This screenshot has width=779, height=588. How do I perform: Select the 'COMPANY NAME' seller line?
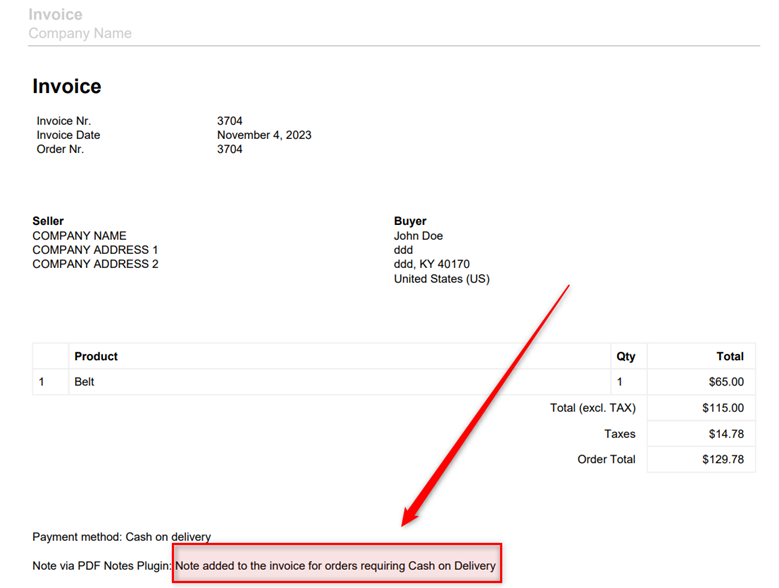pyautogui.click(x=79, y=235)
